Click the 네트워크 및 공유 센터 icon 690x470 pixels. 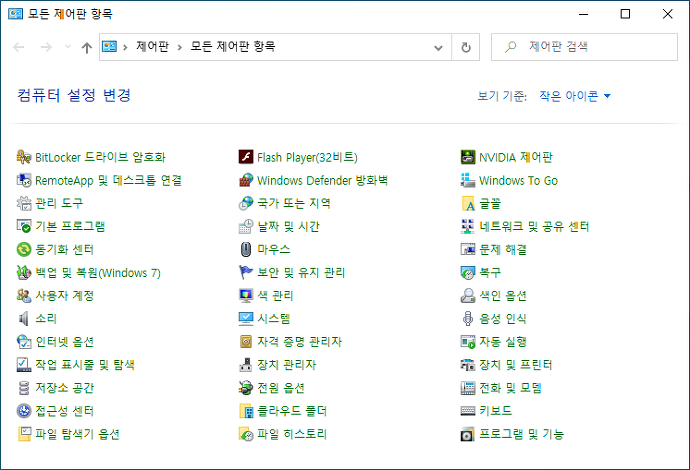[x=468, y=227]
